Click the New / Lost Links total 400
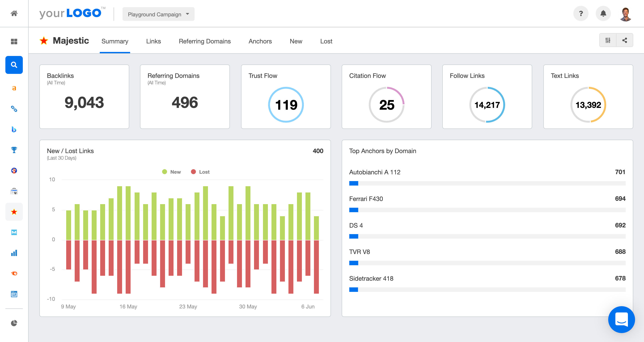Screen dimensions: 644x342 pyautogui.click(x=318, y=151)
